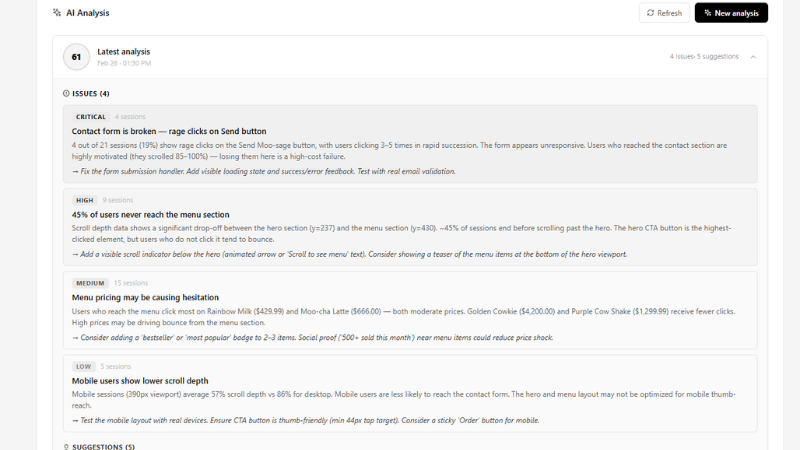This screenshot has height=450, width=800.
Task: Click the sparkle icon in New analysis
Action: click(x=708, y=13)
